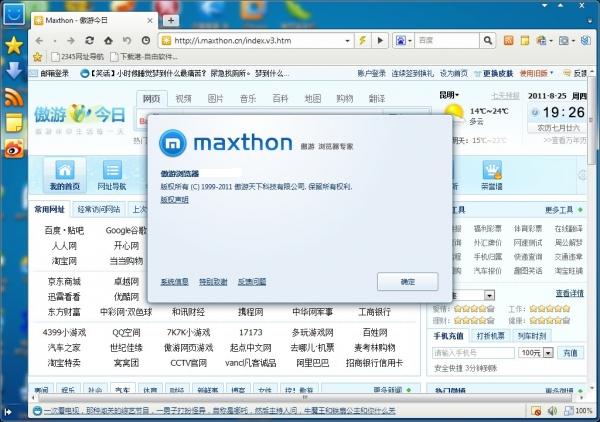Click the undo closed tab icon
Viewport: 600px width, 422px height.
[127, 41]
